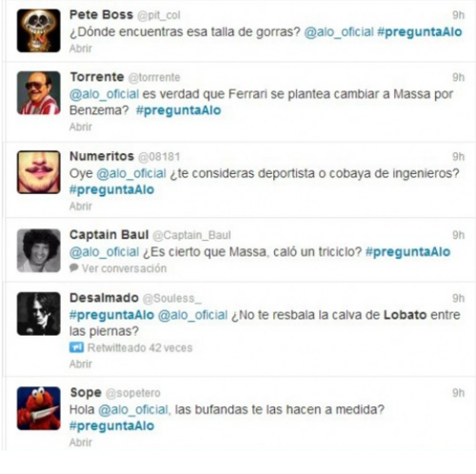Open Pete Boss skull avatar
The height and width of the screenshot is (474, 476).
click(x=39, y=30)
